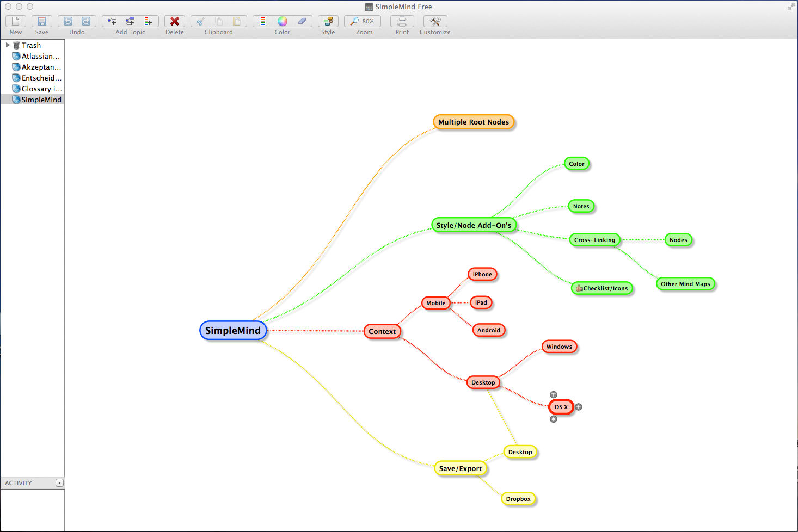Open the color wheel picker

coord(282,21)
